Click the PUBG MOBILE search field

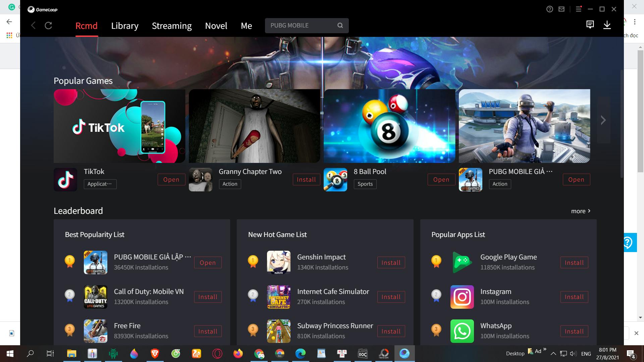(307, 25)
